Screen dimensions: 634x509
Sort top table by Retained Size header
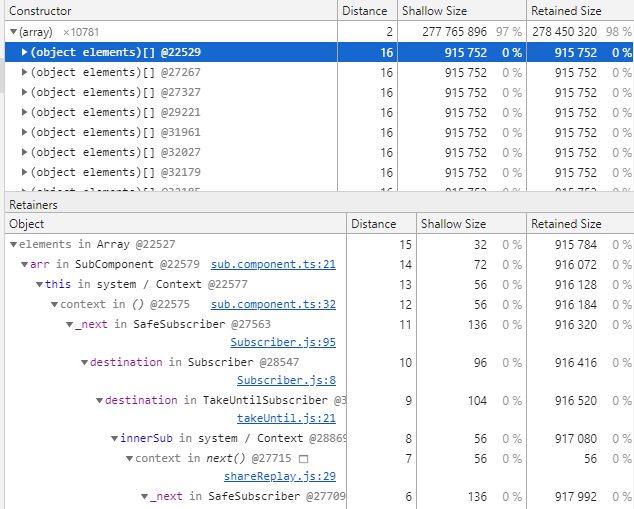580,11
